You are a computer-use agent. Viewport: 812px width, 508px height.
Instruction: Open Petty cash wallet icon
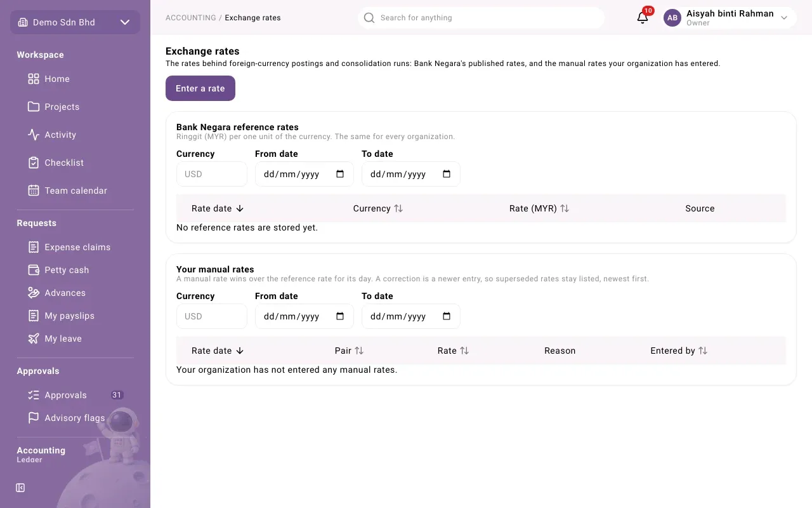coord(34,270)
